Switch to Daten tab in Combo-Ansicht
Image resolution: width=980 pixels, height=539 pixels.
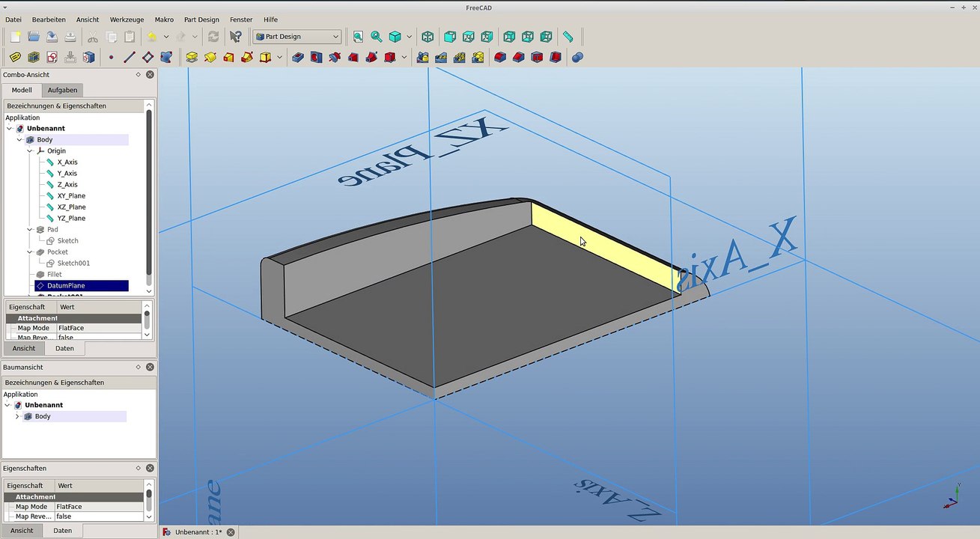64,348
